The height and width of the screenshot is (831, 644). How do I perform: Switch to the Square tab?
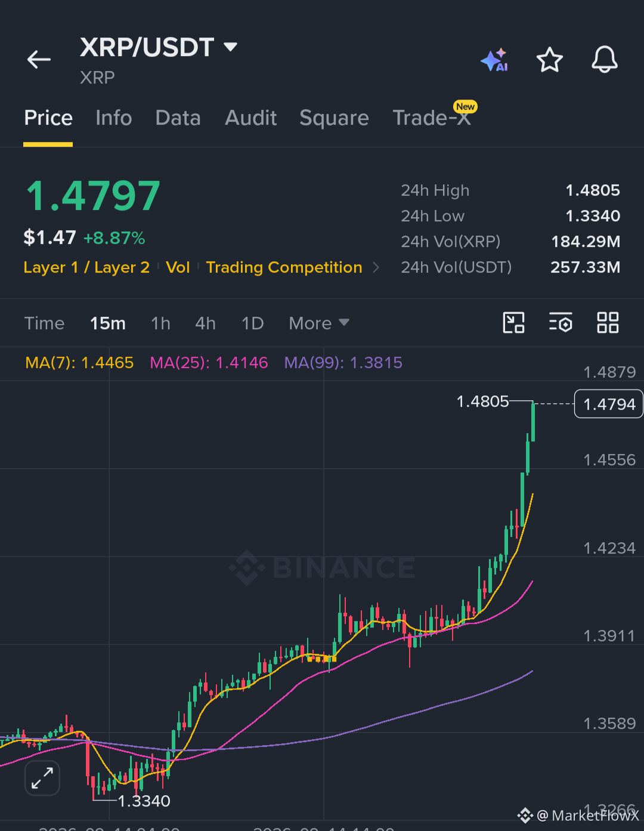tap(334, 118)
